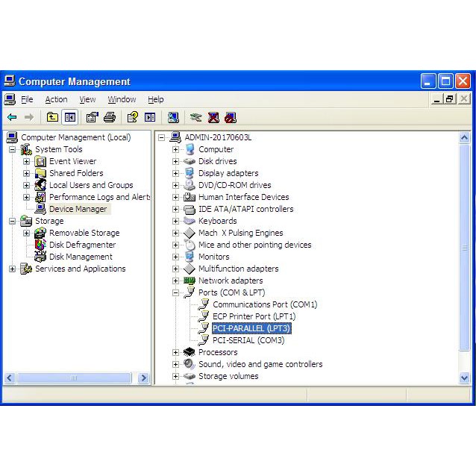
Task: Click the Scan for hardware changes icon
Action: coord(173,117)
